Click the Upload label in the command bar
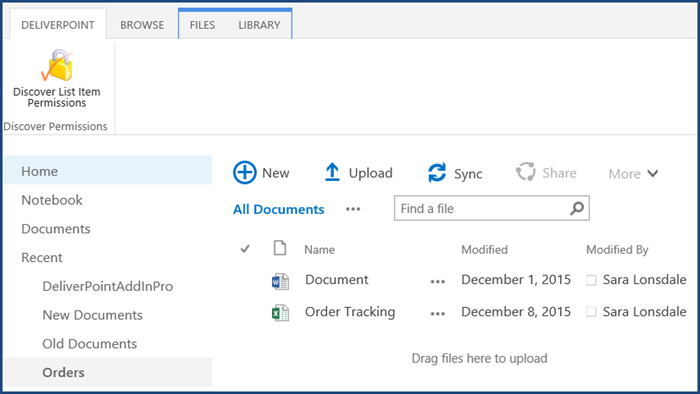Viewport: 700px width, 394px height. click(x=371, y=173)
